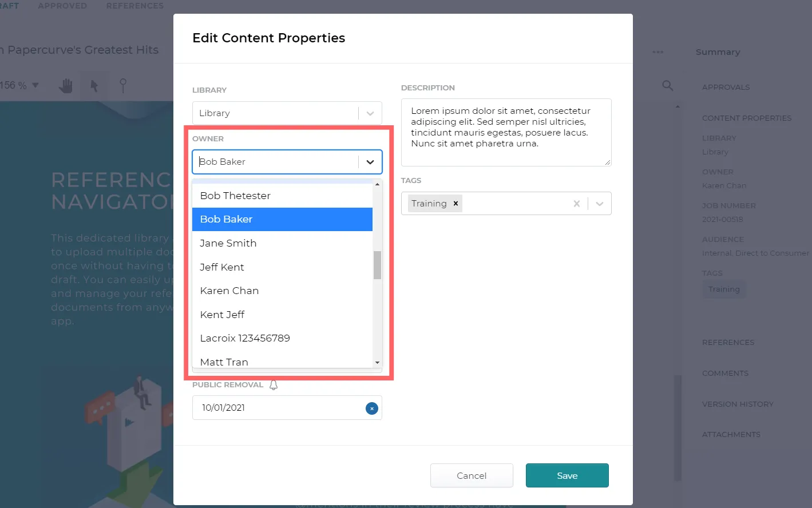Image resolution: width=812 pixels, height=508 pixels.
Task: Click the search magnifier icon
Action: (x=667, y=85)
